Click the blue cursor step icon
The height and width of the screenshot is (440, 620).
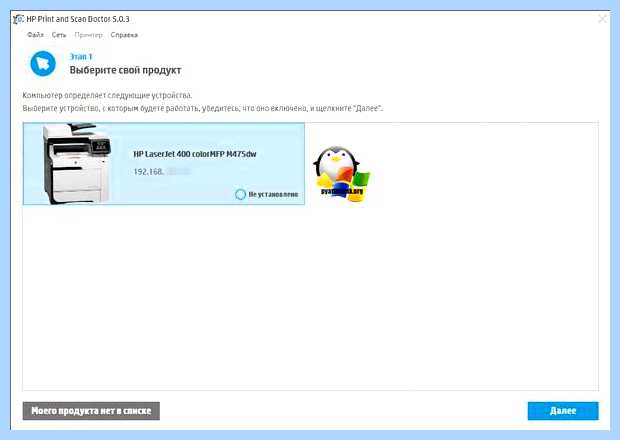43,64
